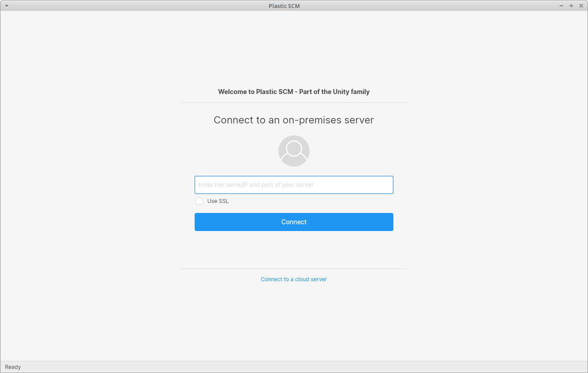The image size is (588, 373).
Task: Click the Welcome to Plastic SCM header
Action: [x=294, y=91]
